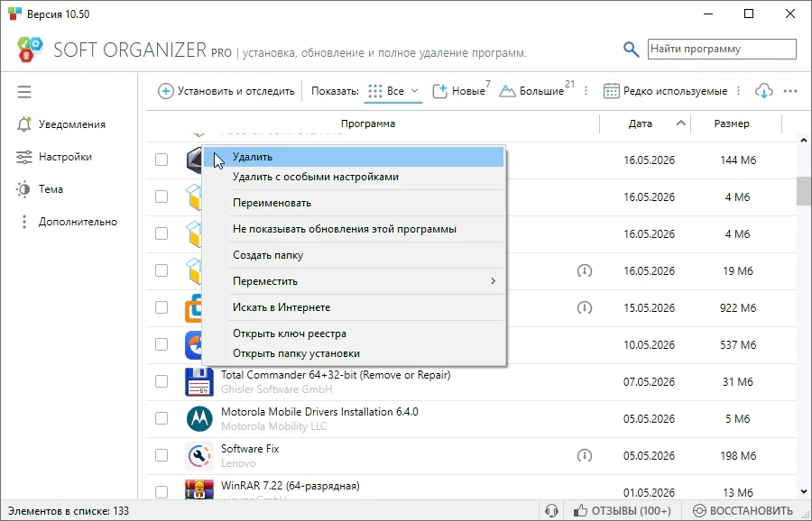Choose Открыть папку установки
Viewport: 812px width, 521px height.
(x=353, y=354)
